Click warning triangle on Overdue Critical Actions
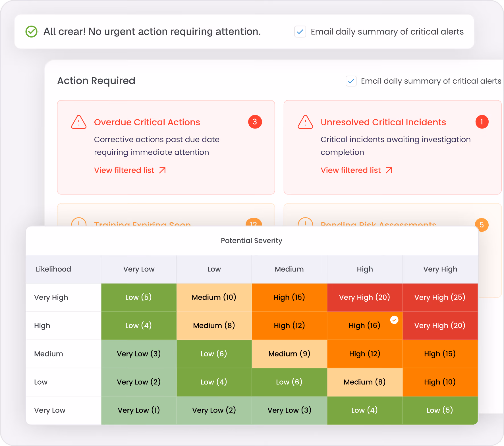This screenshot has height=446, width=504. click(79, 122)
